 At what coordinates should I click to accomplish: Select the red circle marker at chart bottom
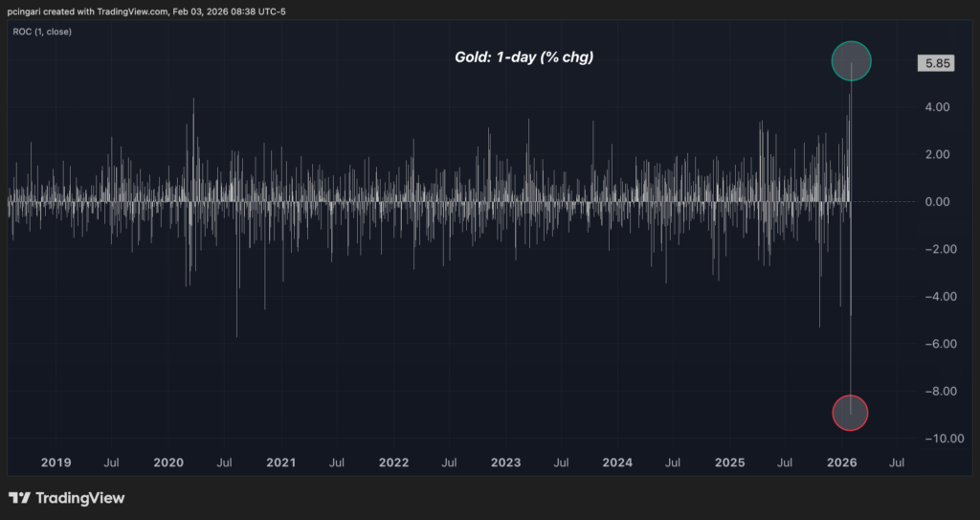851,413
